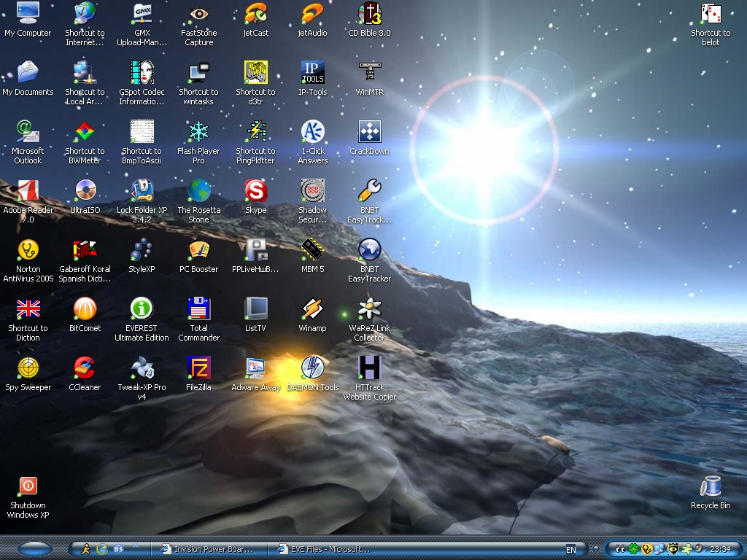Select the ListTV monitor icon

(x=256, y=308)
